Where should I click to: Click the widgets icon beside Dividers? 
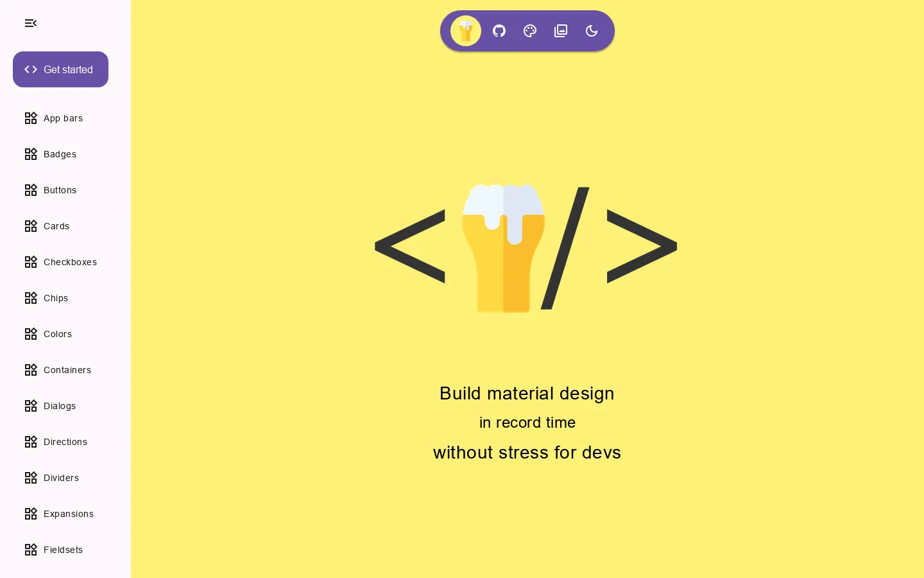(31, 478)
